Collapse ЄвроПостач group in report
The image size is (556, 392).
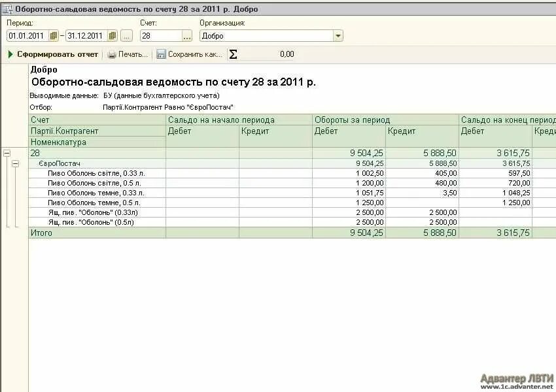pos(15,163)
